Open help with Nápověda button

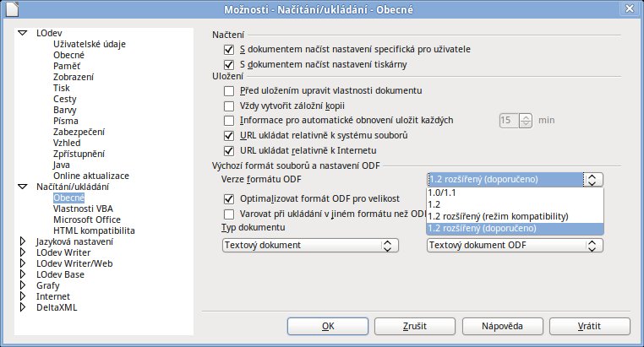[502, 326]
